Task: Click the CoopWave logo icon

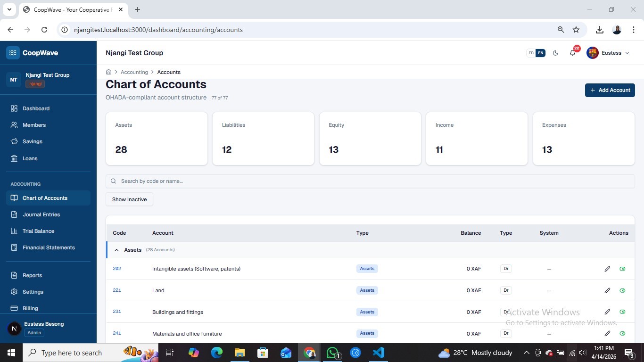Action: point(13,53)
